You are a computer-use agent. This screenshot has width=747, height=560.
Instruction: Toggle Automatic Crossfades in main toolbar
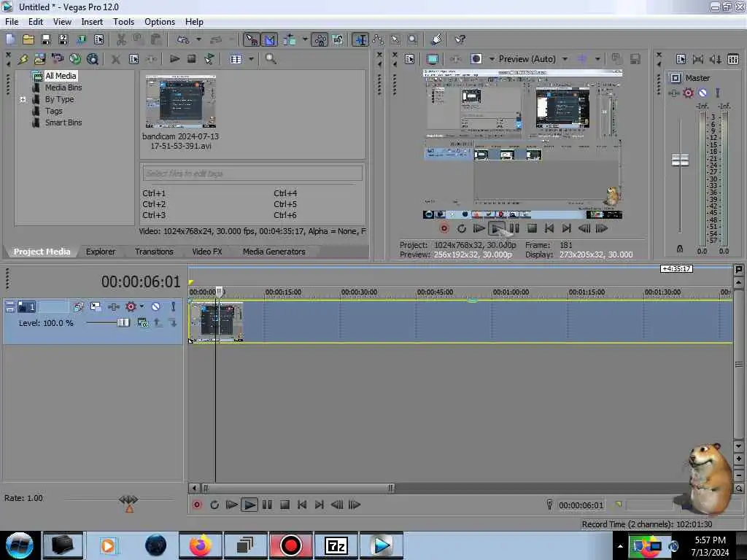coord(269,39)
